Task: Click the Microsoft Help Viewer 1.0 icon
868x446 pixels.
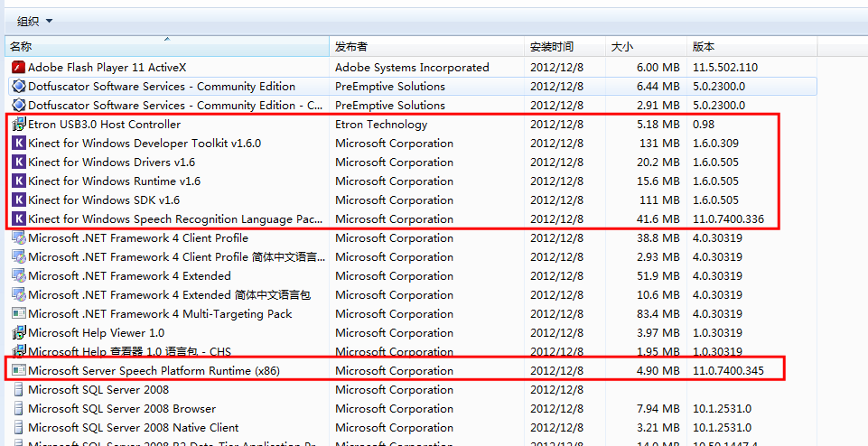Action: (x=19, y=332)
